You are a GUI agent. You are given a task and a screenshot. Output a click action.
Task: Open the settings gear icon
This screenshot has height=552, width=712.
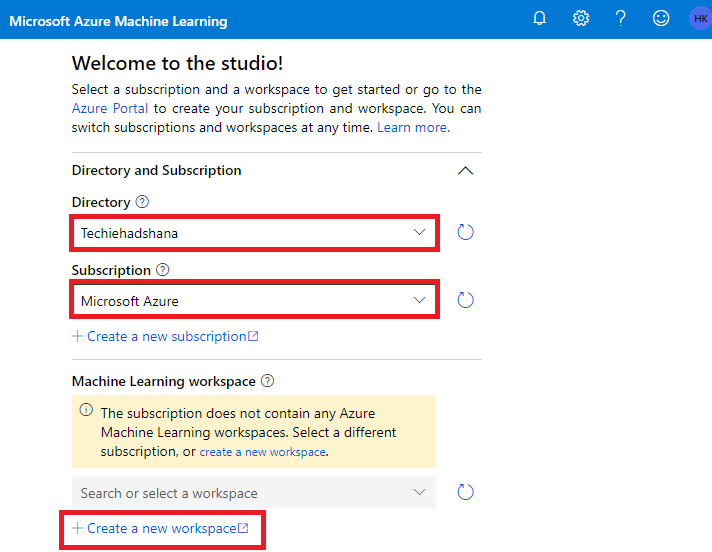[581, 19]
